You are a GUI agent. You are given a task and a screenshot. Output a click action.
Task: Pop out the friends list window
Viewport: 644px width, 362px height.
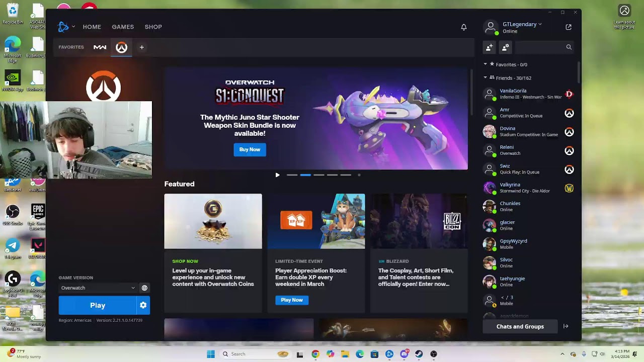[x=569, y=27]
